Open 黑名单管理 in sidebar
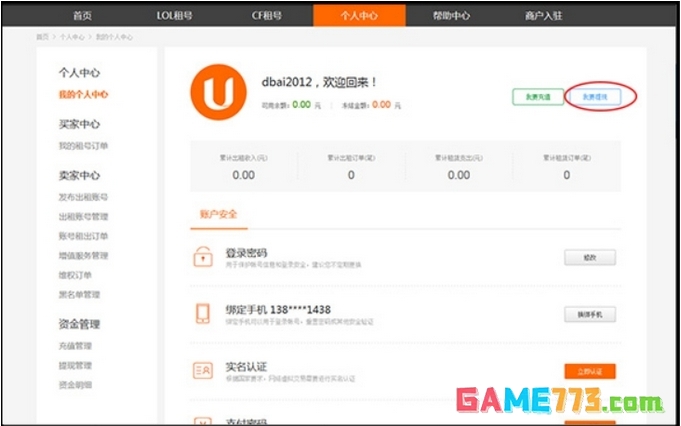Viewport: 681px width, 426px height. click(x=79, y=294)
